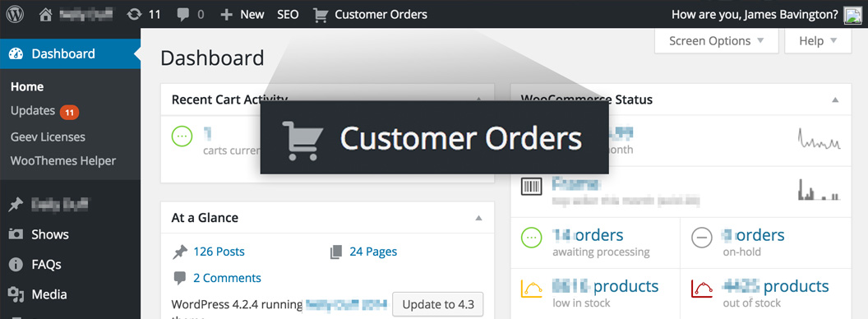Open the New content menu
868x319 pixels.
pyautogui.click(x=242, y=15)
